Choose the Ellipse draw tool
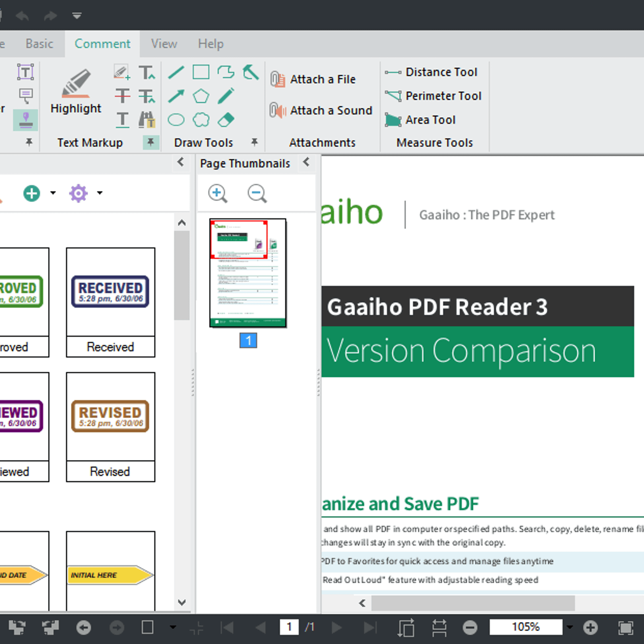The height and width of the screenshot is (644, 644). click(x=176, y=120)
